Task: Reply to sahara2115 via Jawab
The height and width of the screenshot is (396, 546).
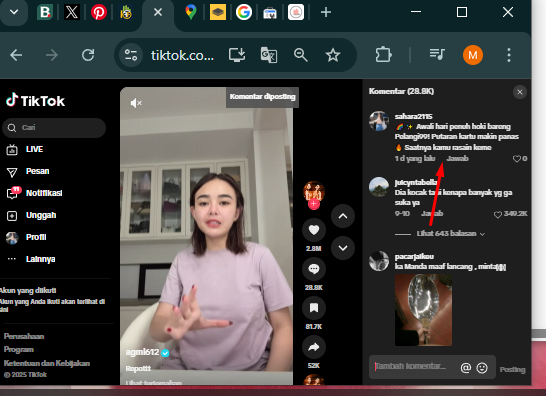Action: point(457,158)
